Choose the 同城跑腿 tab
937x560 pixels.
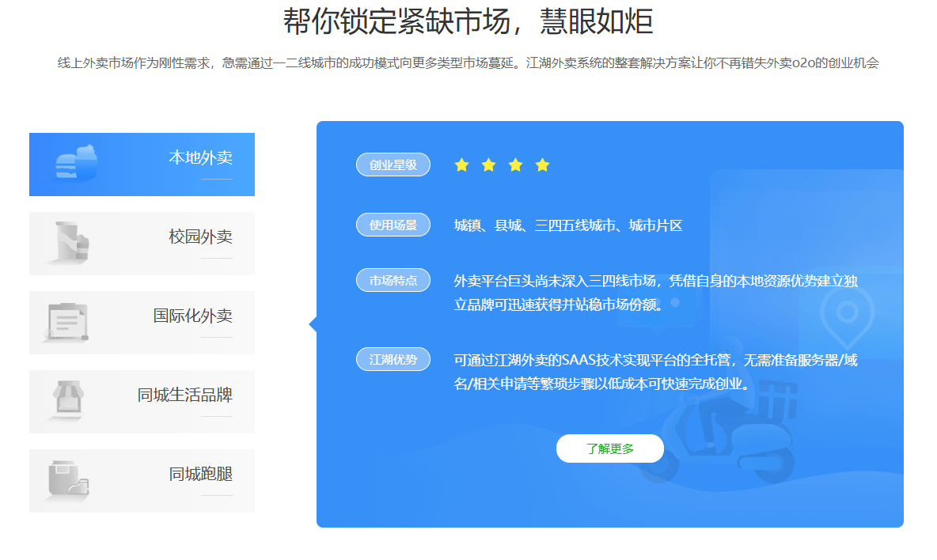click(x=200, y=474)
